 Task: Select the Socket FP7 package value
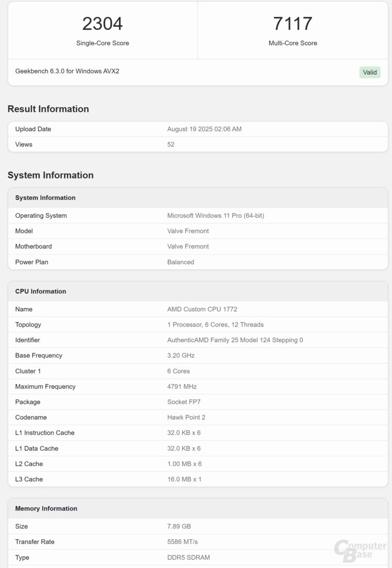(183, 402)
